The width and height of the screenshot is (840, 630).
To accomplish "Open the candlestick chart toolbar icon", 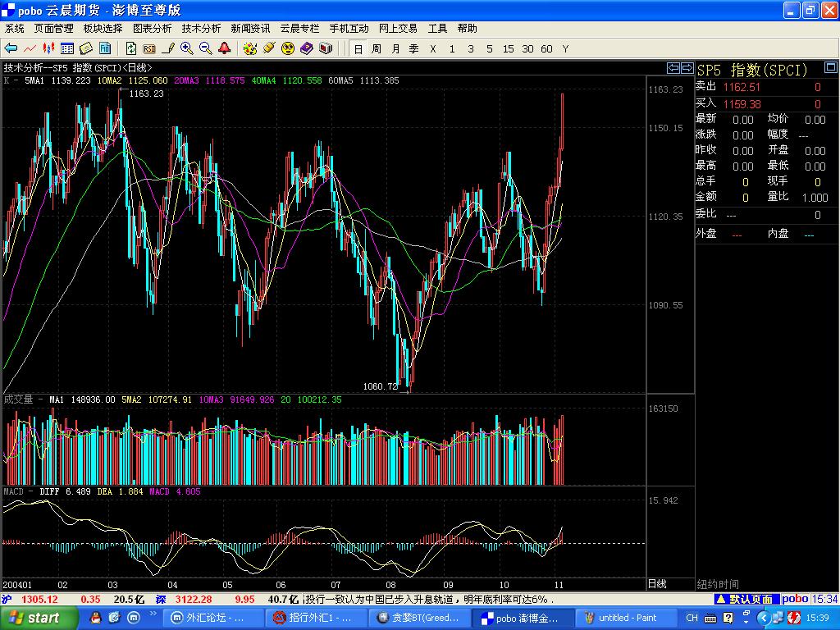I will (48, 48).
